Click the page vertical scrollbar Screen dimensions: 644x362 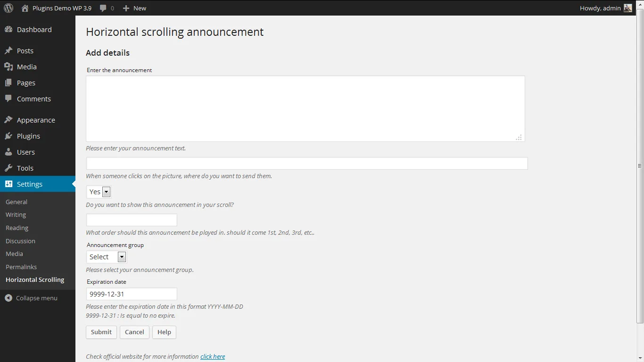[x=640, y=166]
